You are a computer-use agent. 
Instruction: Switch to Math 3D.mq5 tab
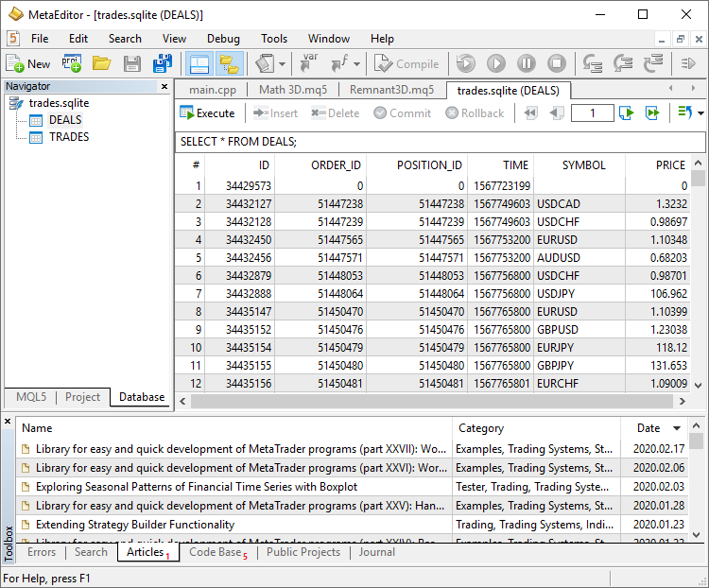pos(293,90)
